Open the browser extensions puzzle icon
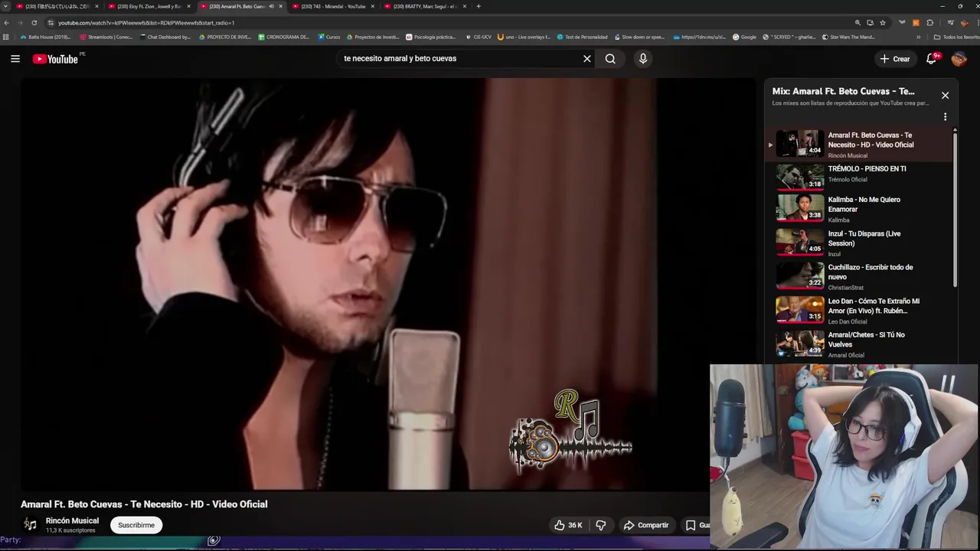This screenshot has width=980, height=551. [930, 23]
